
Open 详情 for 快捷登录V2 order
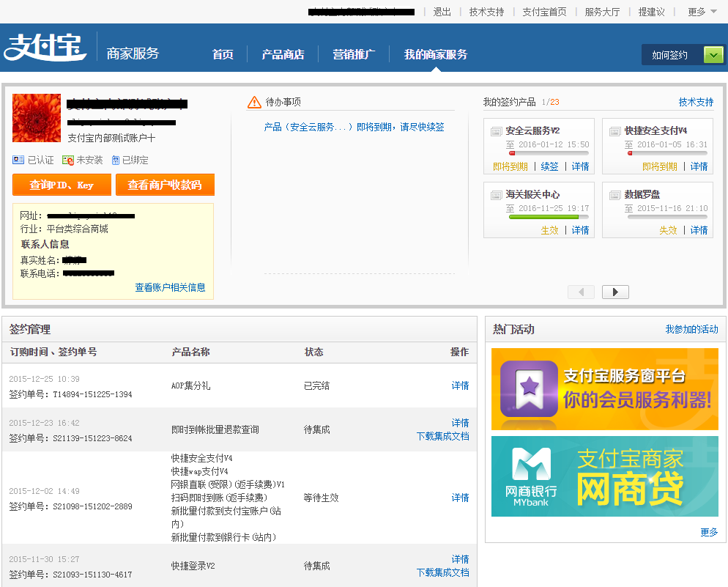click(x=460, y=559)
